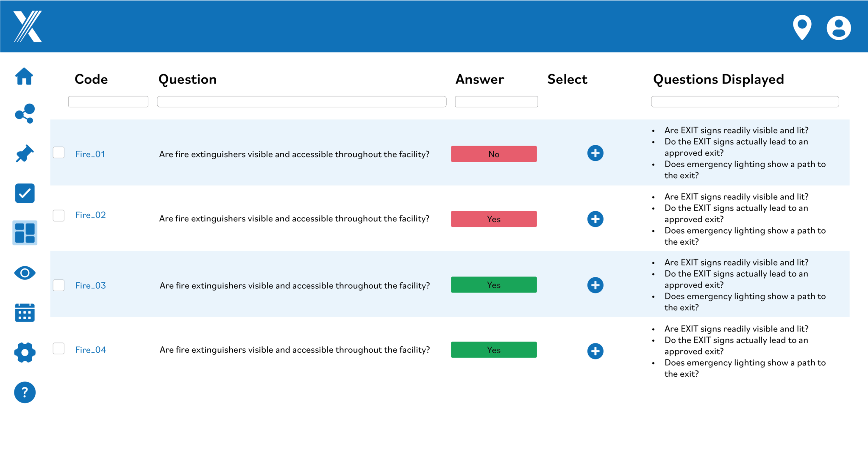Click the Answer column header
Screen dimensions: 868x453
pyautogui.click(x=479, y=79)
